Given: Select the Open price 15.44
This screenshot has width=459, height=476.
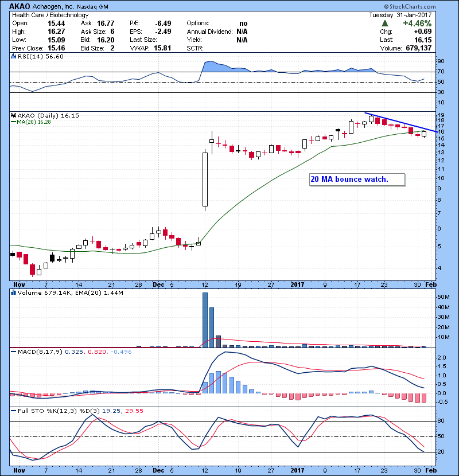Looking at the screenshot, I should [56, 24].
